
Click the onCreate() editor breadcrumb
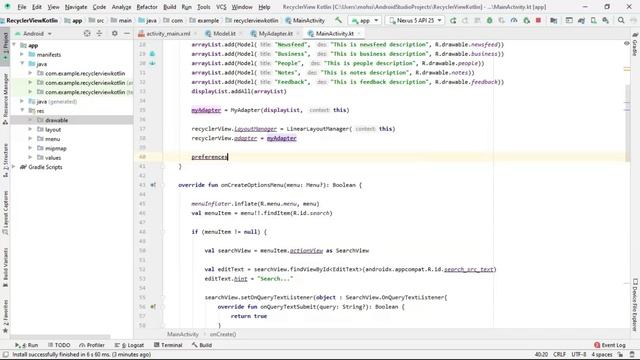223,334
